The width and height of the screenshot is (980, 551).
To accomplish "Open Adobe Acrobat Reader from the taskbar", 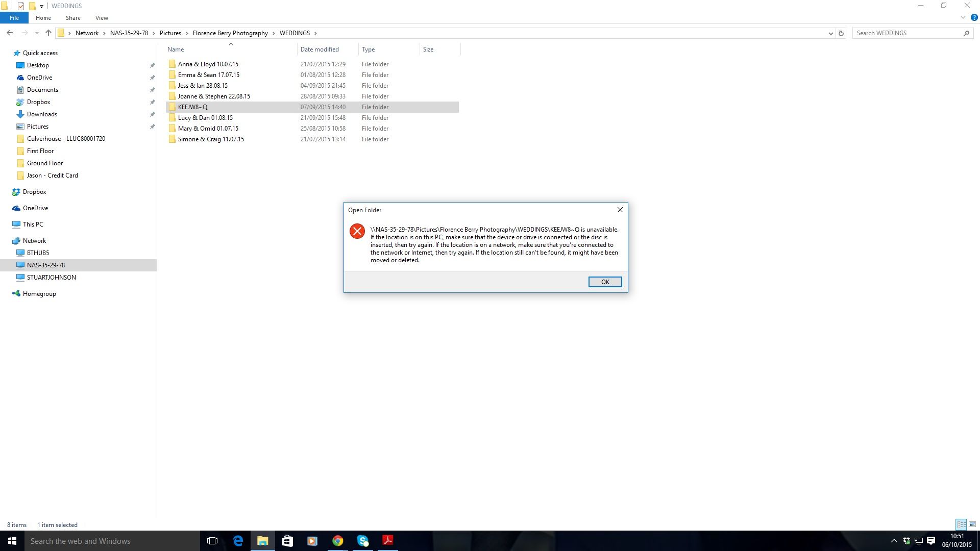I will 388,541.
